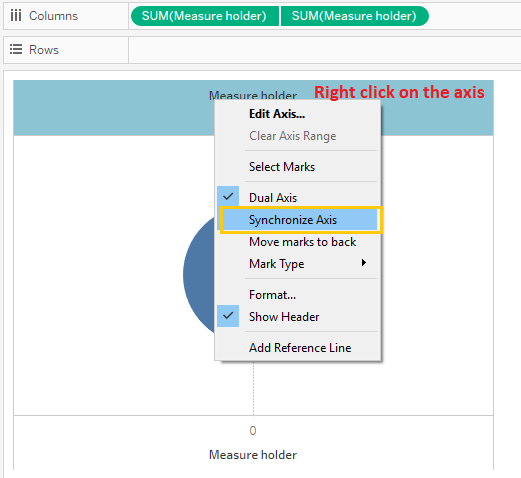Click the top Measure holder axis title

(253, 95)
